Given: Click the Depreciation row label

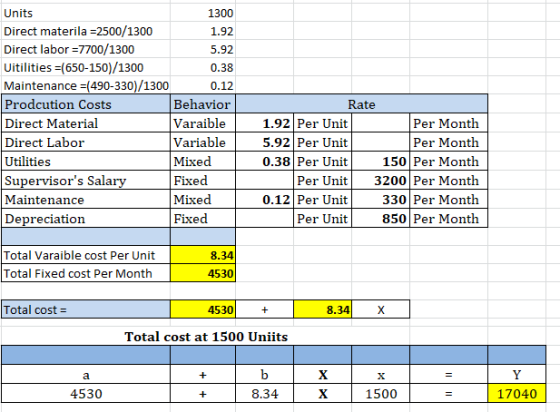Looking at the screenshot, I should coord(86,218).
